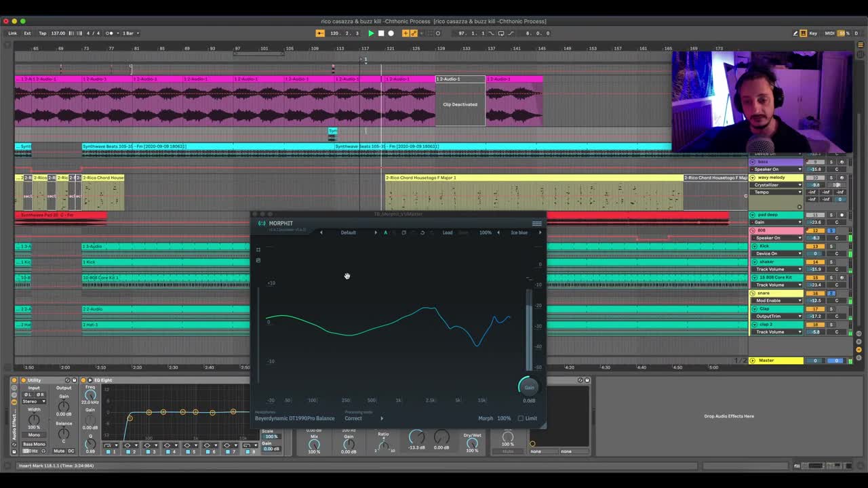
Task: Toggle the automation arm button
Action: [414, 33]
